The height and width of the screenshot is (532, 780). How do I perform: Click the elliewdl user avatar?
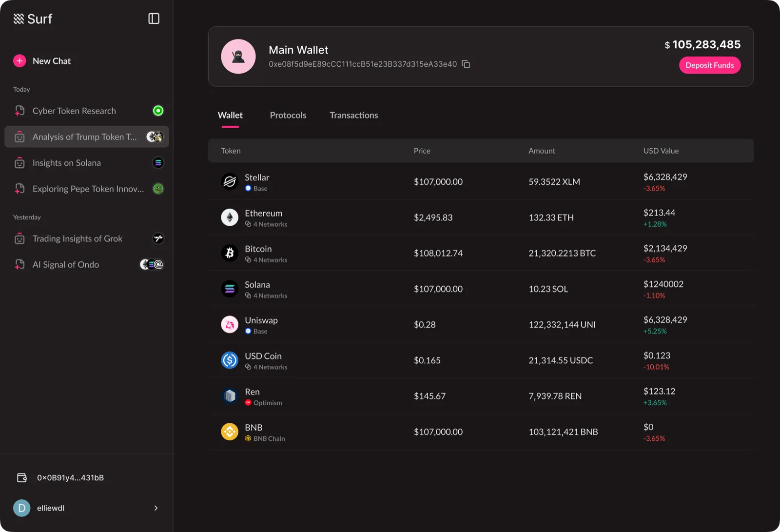click(21, 508)
